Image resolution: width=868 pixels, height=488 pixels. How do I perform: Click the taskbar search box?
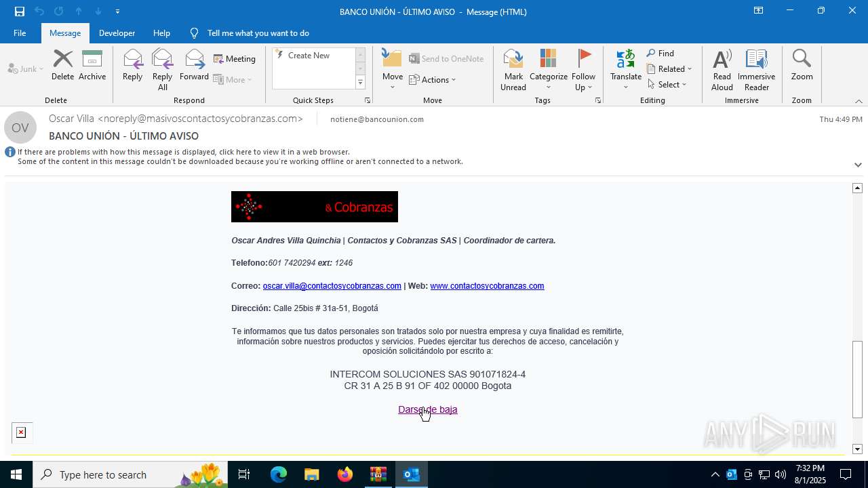coord(130,474)
